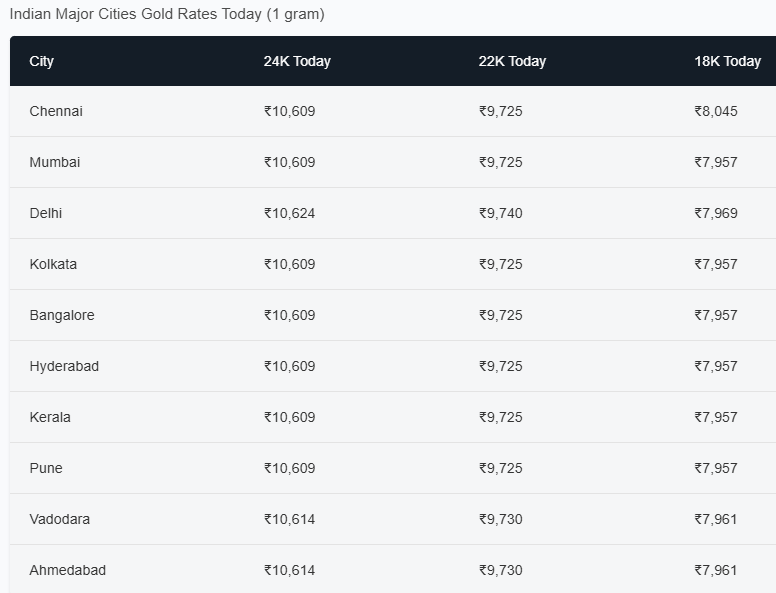Click the Delhi city name
This screenshot has width=776, height=593.
tap(46, 213)
